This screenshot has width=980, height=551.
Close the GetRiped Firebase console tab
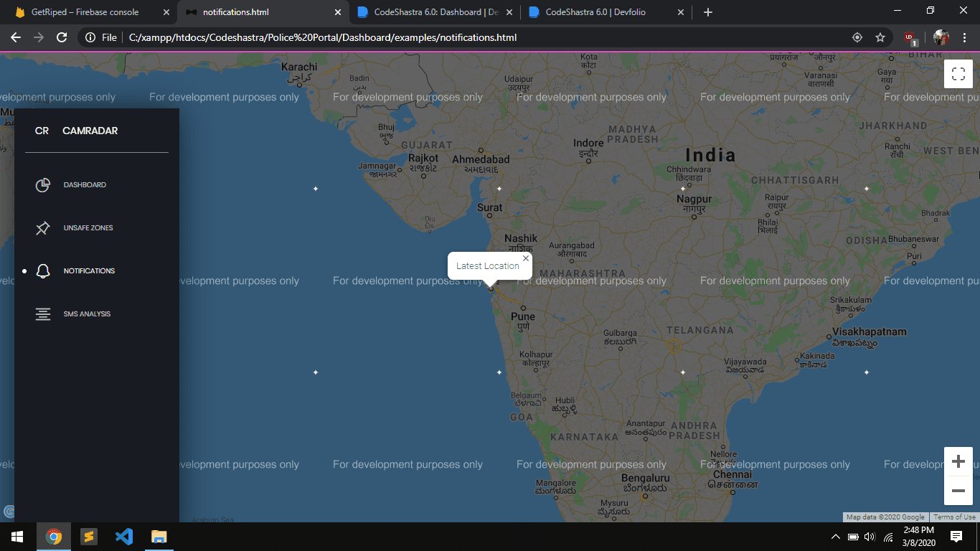[166, 12]
